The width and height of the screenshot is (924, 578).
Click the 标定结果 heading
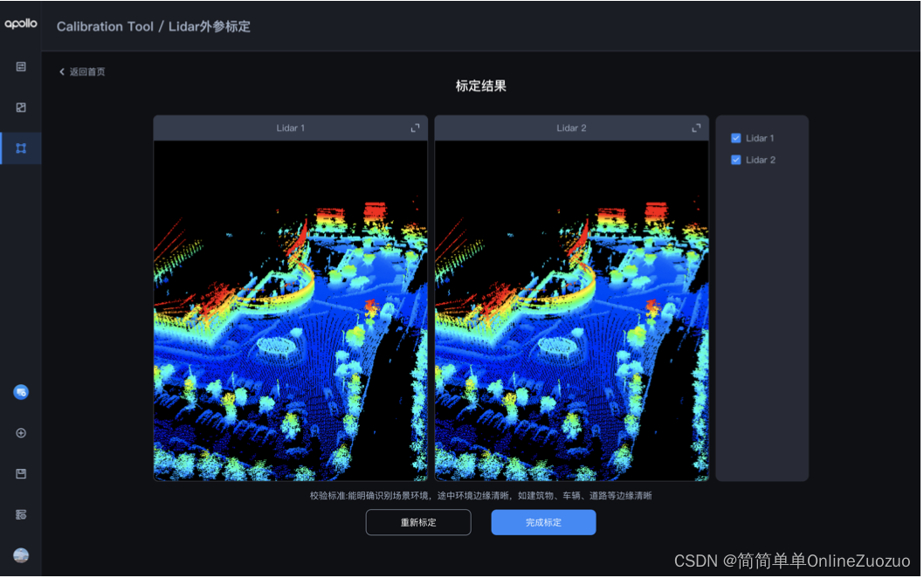(x=481, y=86)
